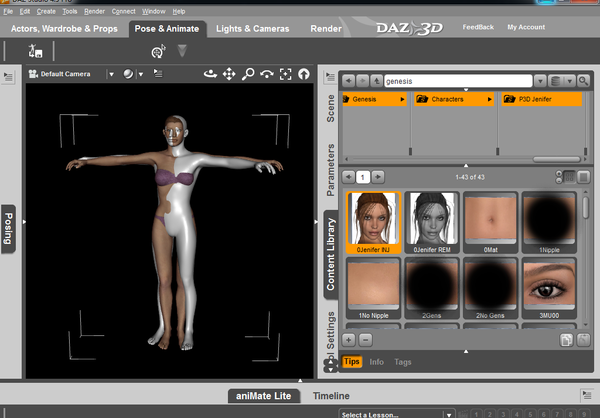
Task: Go forward in content library navigation
Action: coord(362,81)
